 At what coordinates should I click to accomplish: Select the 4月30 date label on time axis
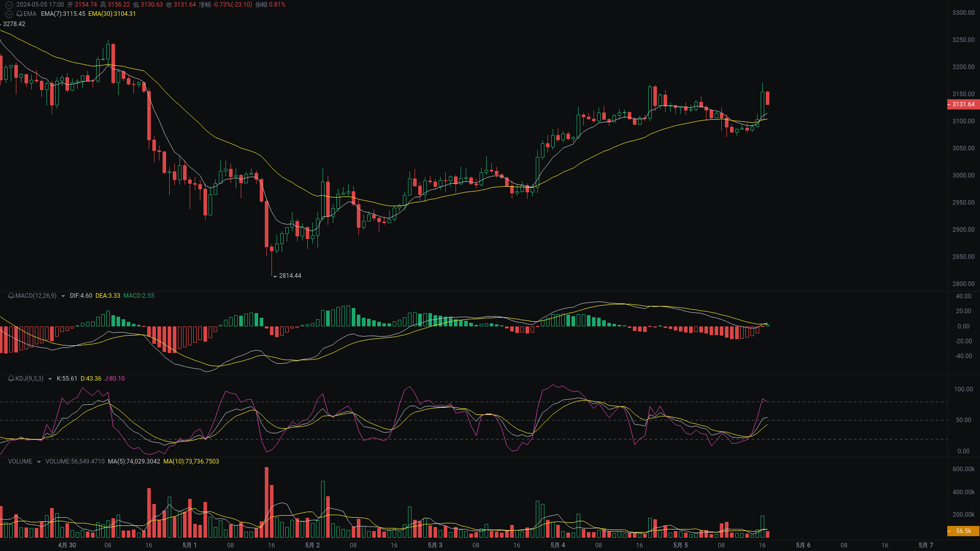[66, 545]
